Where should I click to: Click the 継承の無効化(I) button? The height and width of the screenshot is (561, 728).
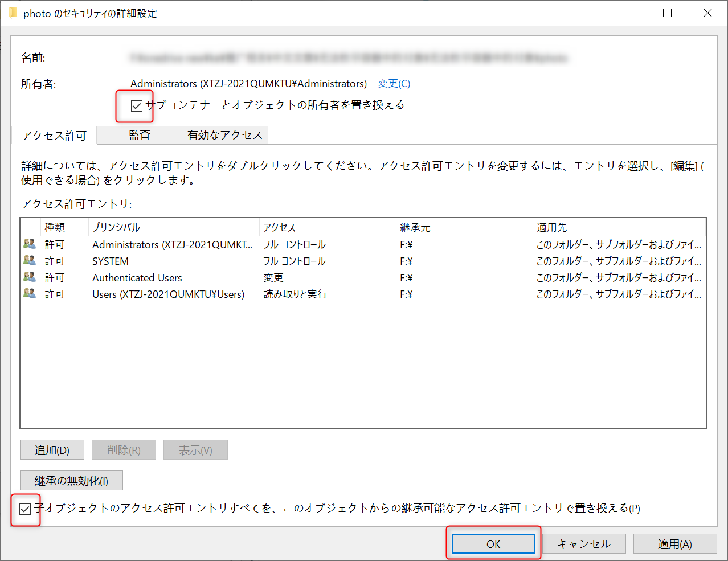tap(71, 480)
